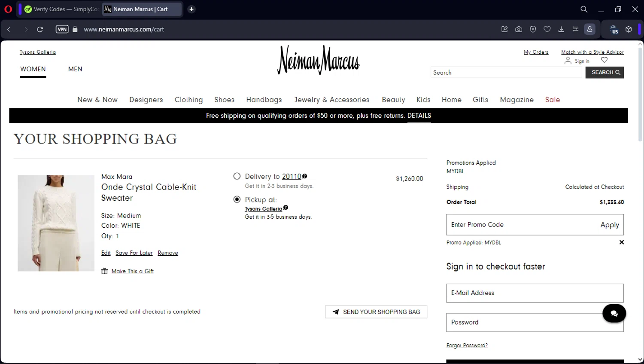
Task: Open Match with a Style Advisor link
Action: (592, 52)
